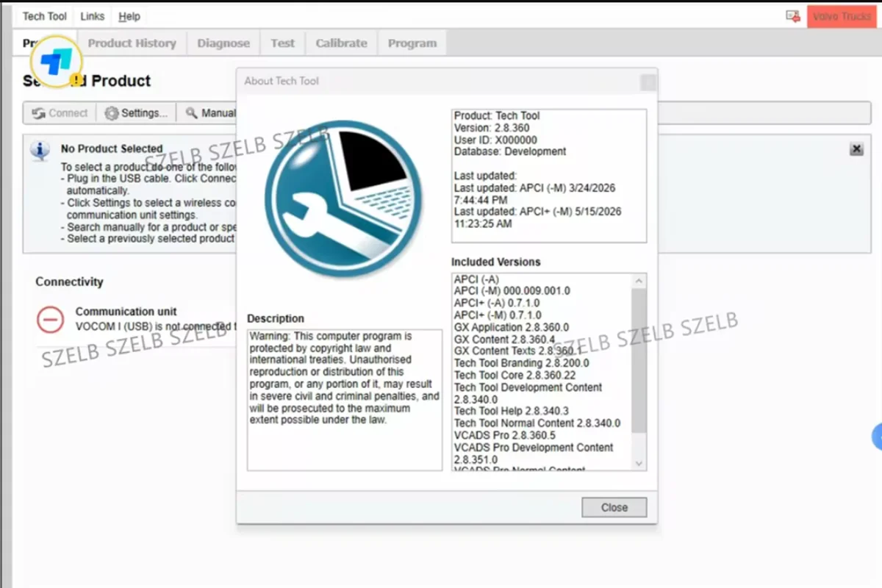Select the 'APCI+ (-M) 0.7.1.0' entry

497,315
